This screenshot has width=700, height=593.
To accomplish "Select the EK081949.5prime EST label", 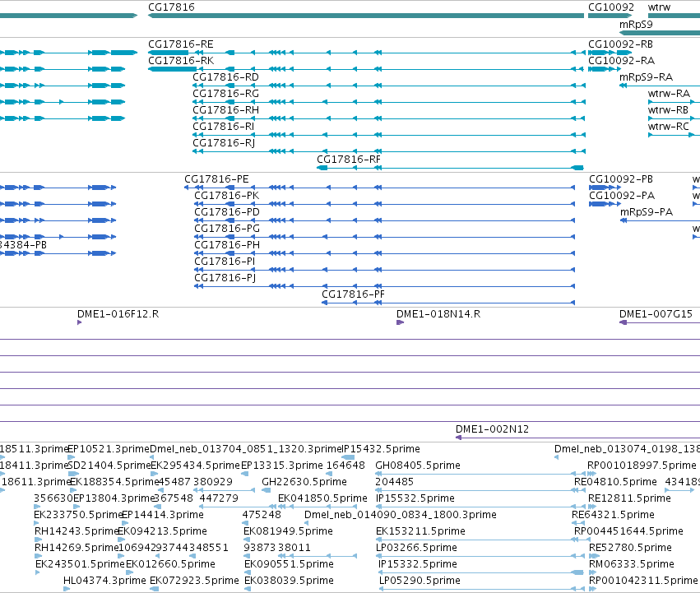I will 289,531.
